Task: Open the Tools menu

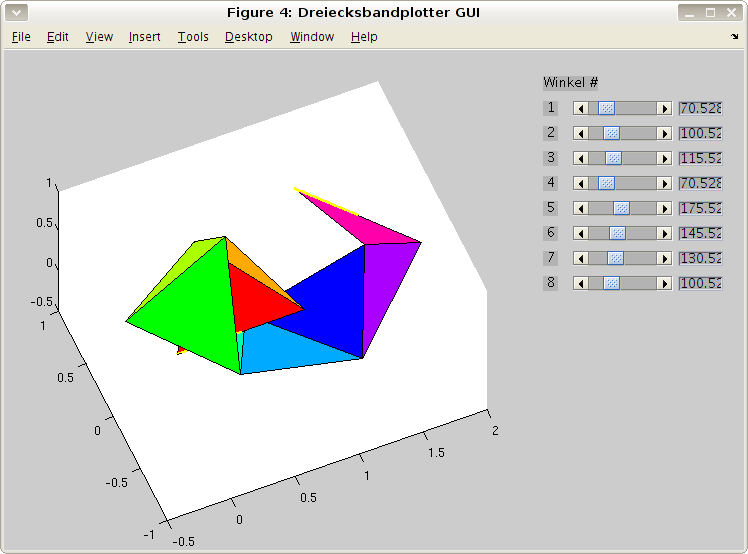Action: click(193, 37)
